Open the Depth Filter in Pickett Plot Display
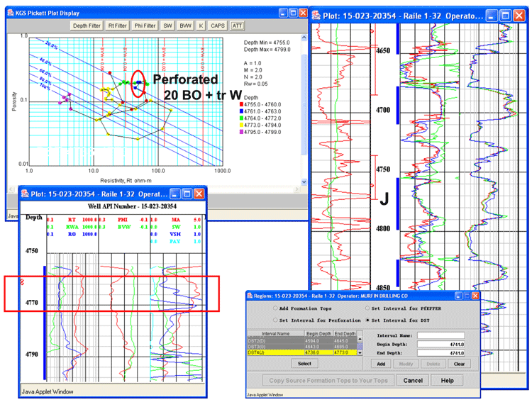The height and width of the screenshot is (402, 532). tap(87, 26)
